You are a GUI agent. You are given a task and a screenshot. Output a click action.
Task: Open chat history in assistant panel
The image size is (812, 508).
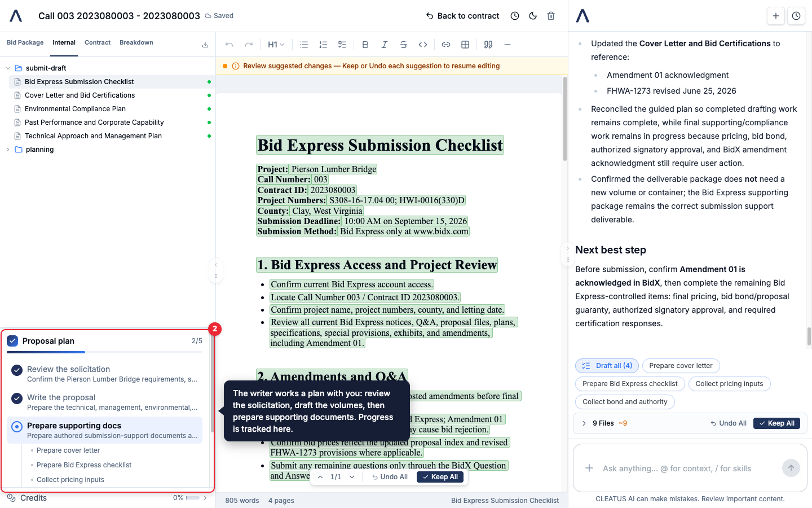[x=796, y=16]
